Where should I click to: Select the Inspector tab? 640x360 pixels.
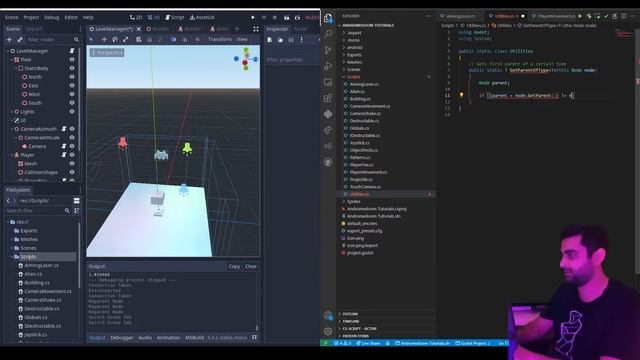point(277,29)
